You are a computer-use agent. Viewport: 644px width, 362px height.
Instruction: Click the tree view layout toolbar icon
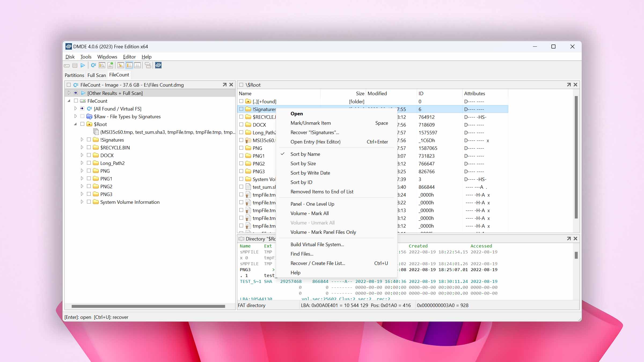coord(121,65)
